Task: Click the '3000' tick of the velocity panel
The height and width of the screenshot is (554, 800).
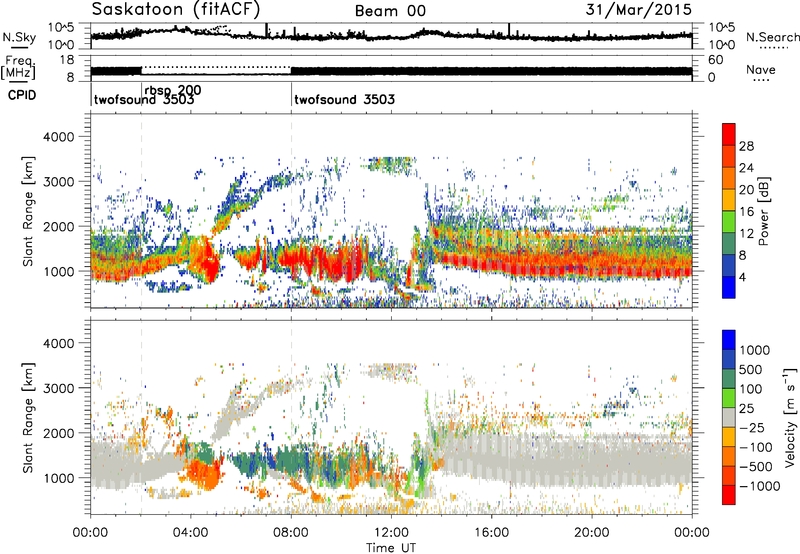Action: point(58,388)
